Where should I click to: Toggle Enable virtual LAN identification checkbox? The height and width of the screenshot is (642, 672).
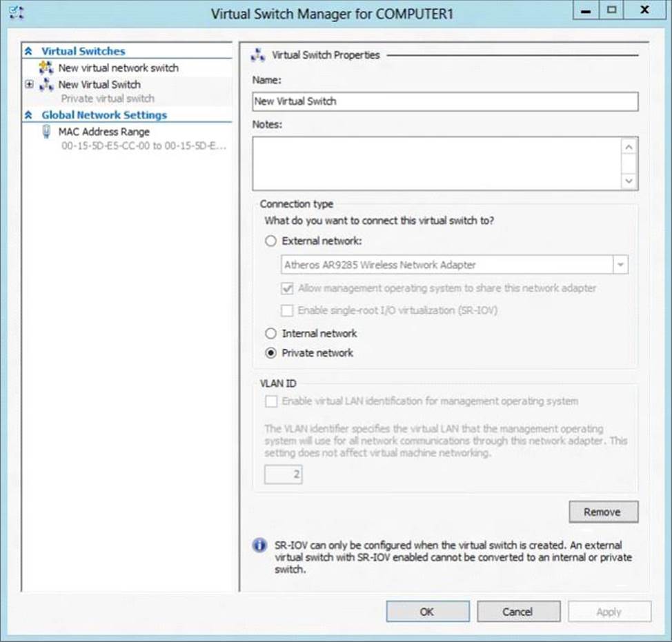271,401
